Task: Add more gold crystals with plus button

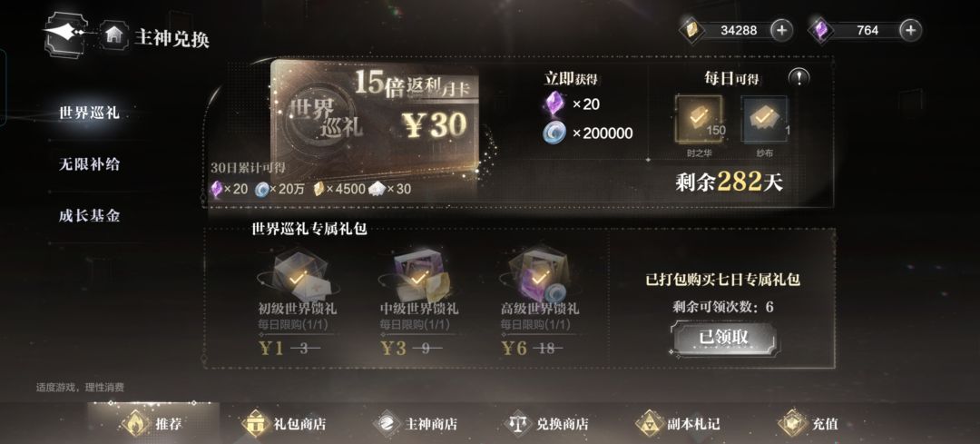Action: pos(781,29)
